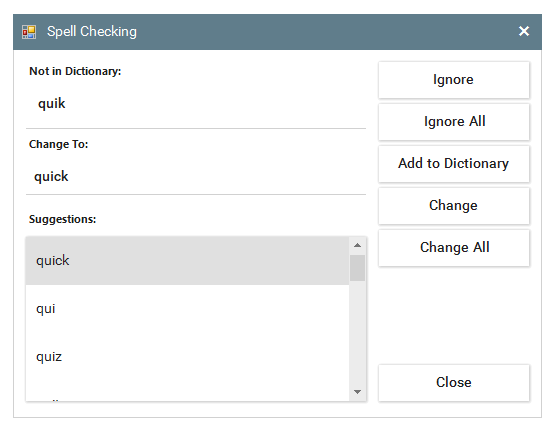Click the Spell Checking window icon
Image resolution: width=560 pixels, height=428 pixels.
[x=29, y=32]
